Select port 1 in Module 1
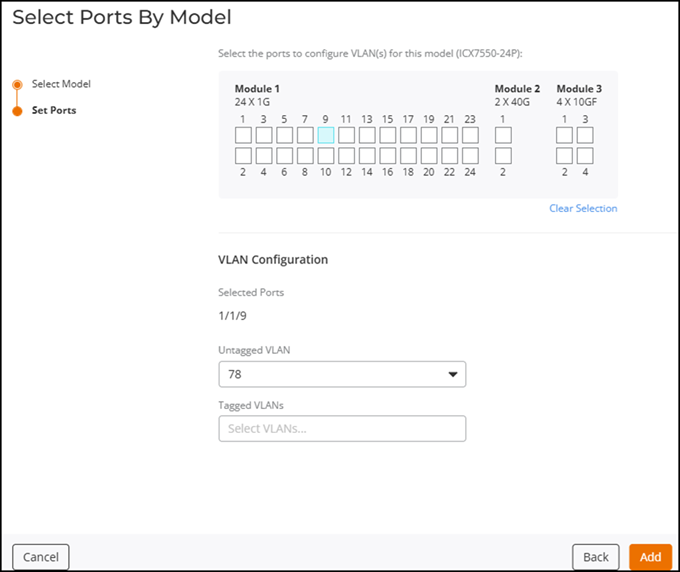The width and height of the screenshot is (680, 572). pos(243,135)
